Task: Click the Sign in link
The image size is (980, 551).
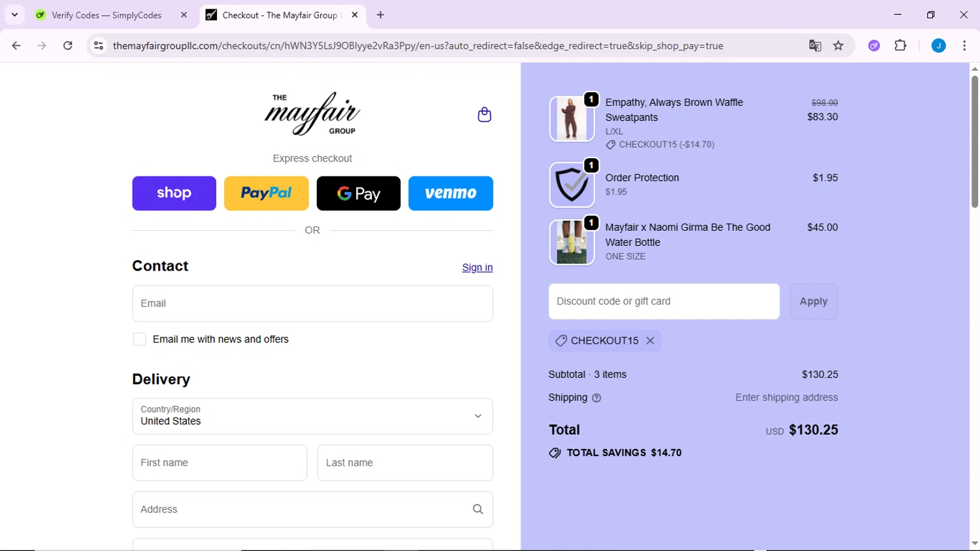Action: (x=477, y=267)
